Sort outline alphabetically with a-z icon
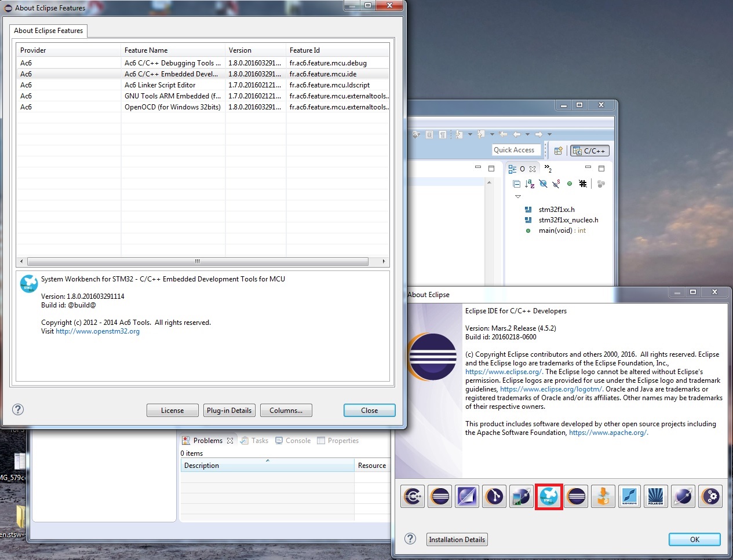Viewport: 733px width, 560px height. [530, 184]
